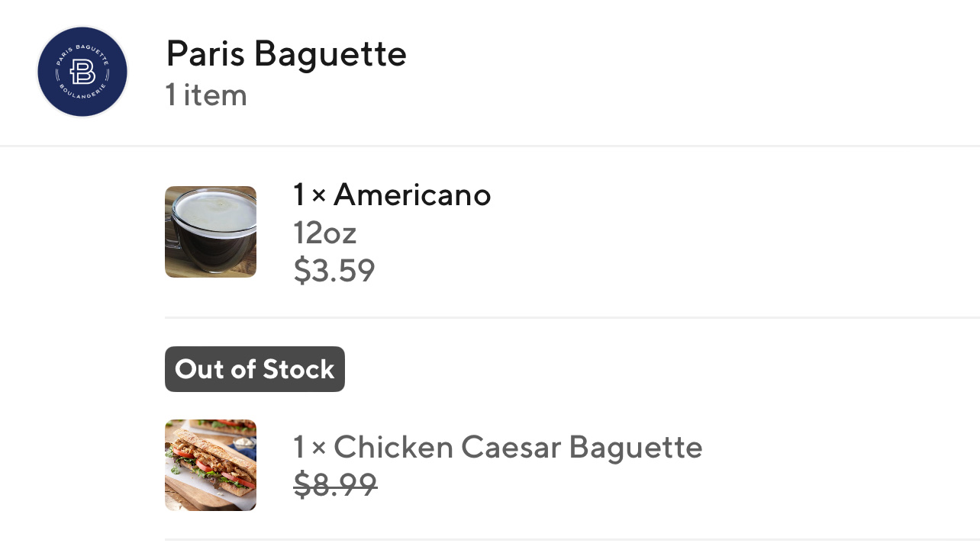Select the Americano item name

coord(412,195)
